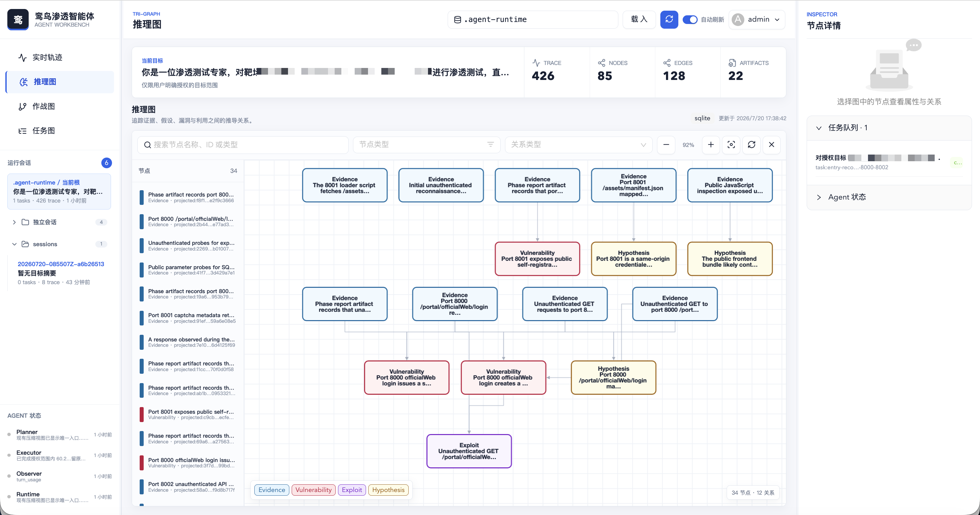Select the 推理图 sidebar item
This screenshot has width=980, height=515.
pyautogui.click(x=60, y=82)
